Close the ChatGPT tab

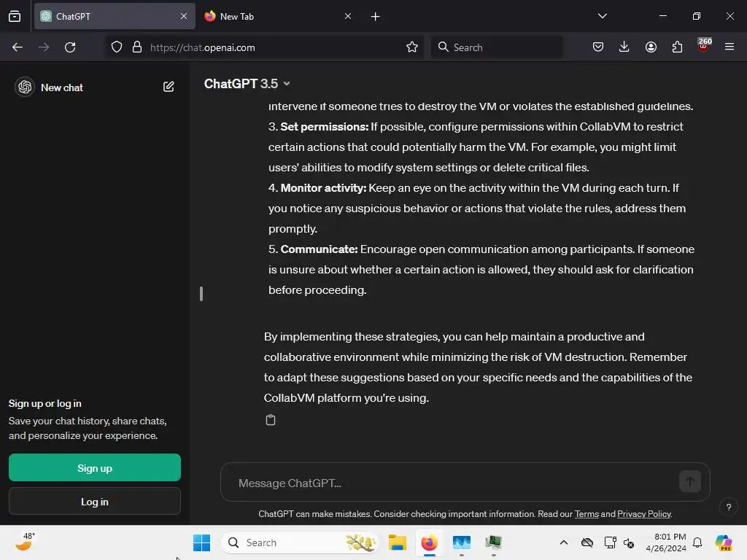[184, 16]
